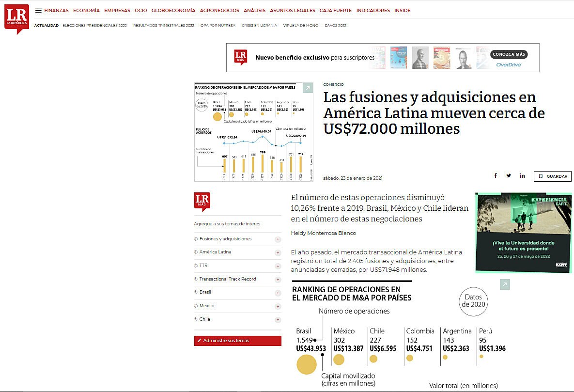Open Viruela de Mono link

[x=300, y=26]
